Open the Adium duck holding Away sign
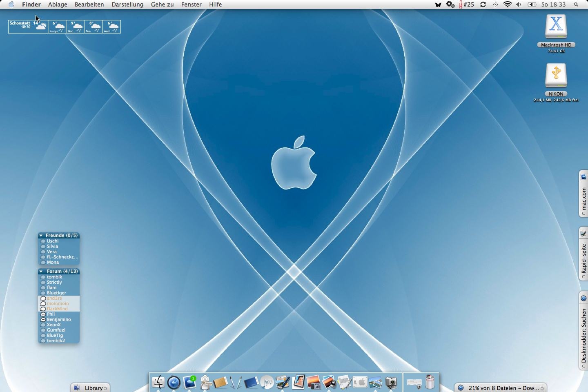This screenshot has height=392, width=588. coord(205,382)
